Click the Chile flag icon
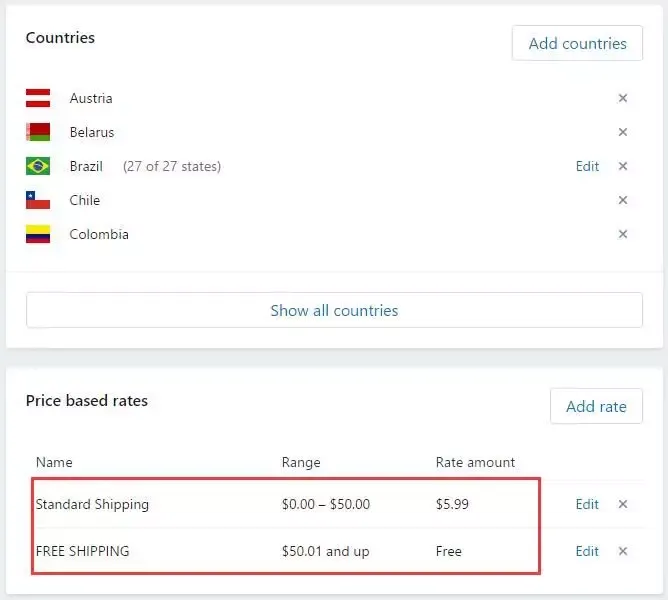 pyautogui.click(x=38, y=200)
